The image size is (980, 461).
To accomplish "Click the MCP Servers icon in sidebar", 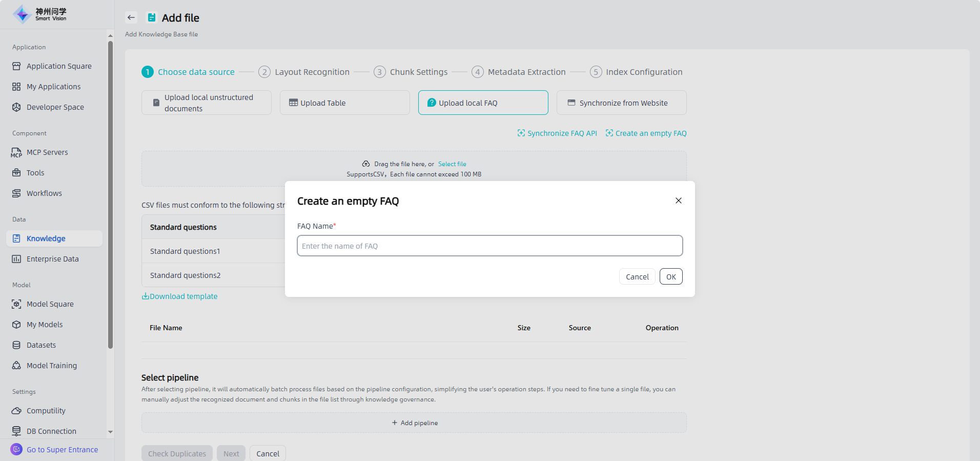I will tap(16, 152).
